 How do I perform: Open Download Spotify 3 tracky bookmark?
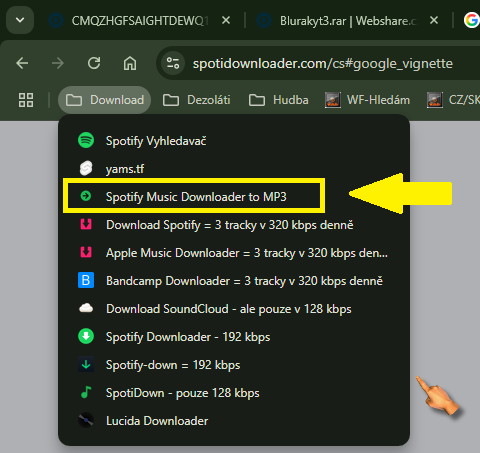point(233,225)
